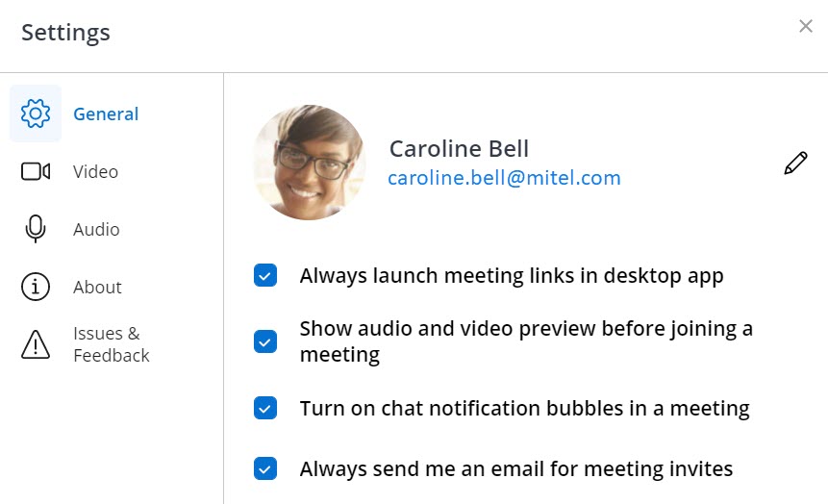Viewport: 828px width, 504px height.
Task: Click the Issues & Feedback warning icon
Action: point(36,344)
